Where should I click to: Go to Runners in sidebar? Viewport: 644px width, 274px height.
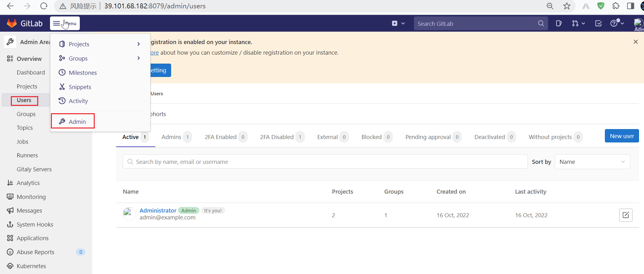[x=27, y=155]
